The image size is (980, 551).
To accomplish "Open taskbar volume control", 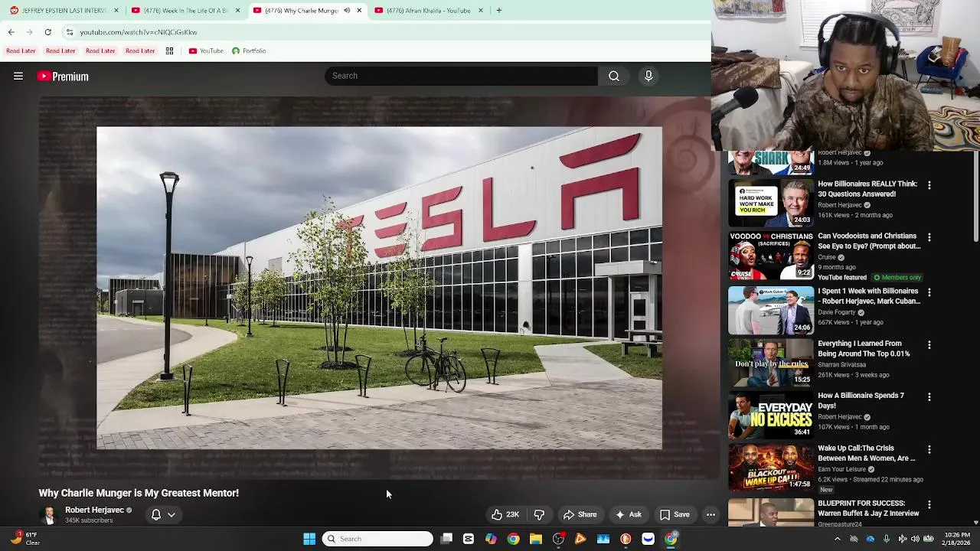I will click(x=915, y=539).
